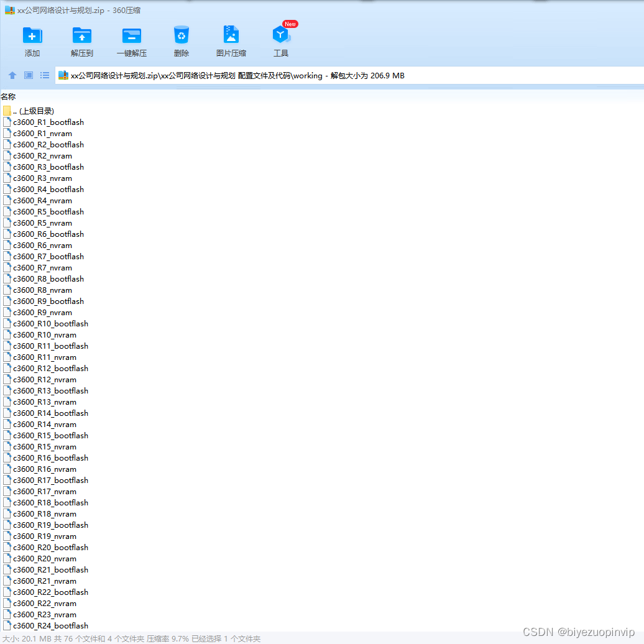Select file c3600_R8_nvram

[x=37, y=290]
